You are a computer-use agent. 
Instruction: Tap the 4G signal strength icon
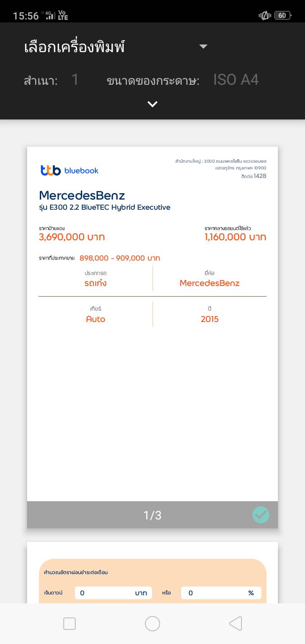pos(50,16)
